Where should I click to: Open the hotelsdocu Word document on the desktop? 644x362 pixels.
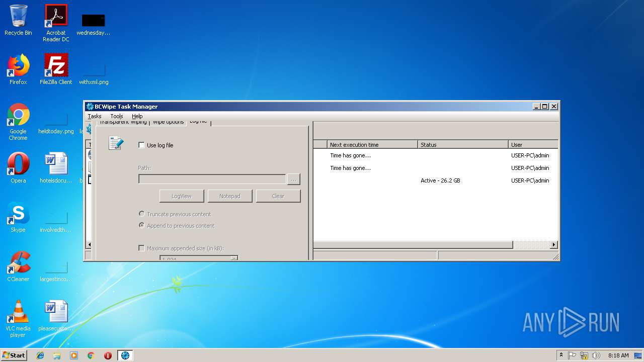click(56, 168)
